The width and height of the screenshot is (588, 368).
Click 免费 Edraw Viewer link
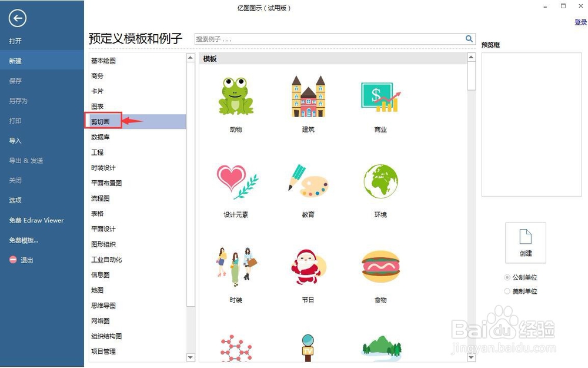point(36,220)
